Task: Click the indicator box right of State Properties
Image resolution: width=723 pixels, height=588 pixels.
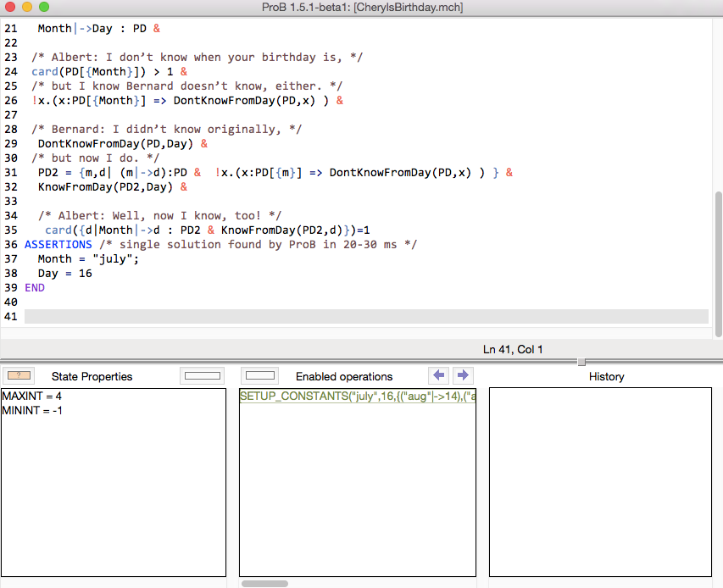Action: click(203, 375)
